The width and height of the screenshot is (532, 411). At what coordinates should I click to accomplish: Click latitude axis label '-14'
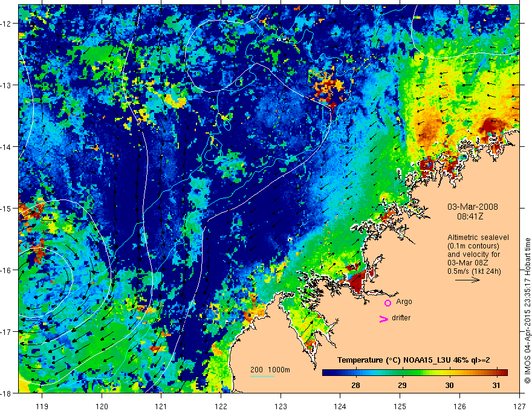[x=7, y=147]
